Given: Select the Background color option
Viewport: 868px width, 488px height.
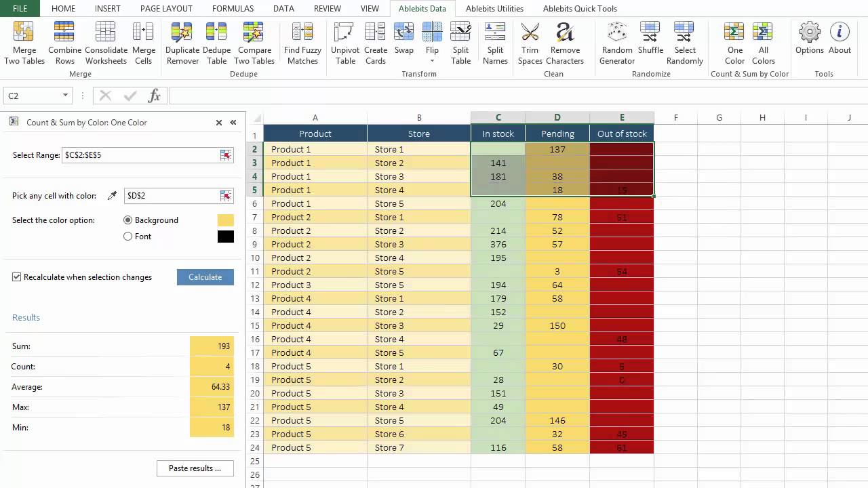Looking at the screenshot, I should pyautogui.click(x=127, y=220).
